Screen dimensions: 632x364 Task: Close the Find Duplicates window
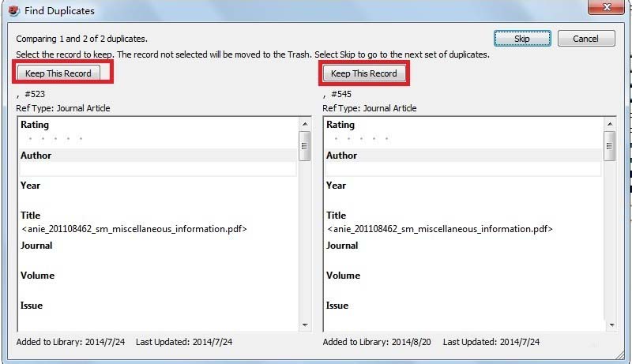606,7
